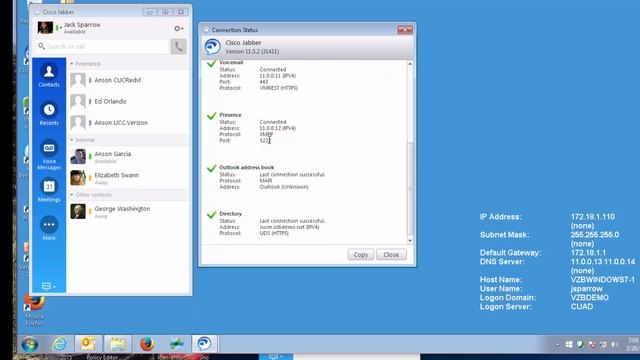This screenshot has height=360, width=640.
Task: Click the Outlook address book green checkmark
Action: (x=211, y=168)
